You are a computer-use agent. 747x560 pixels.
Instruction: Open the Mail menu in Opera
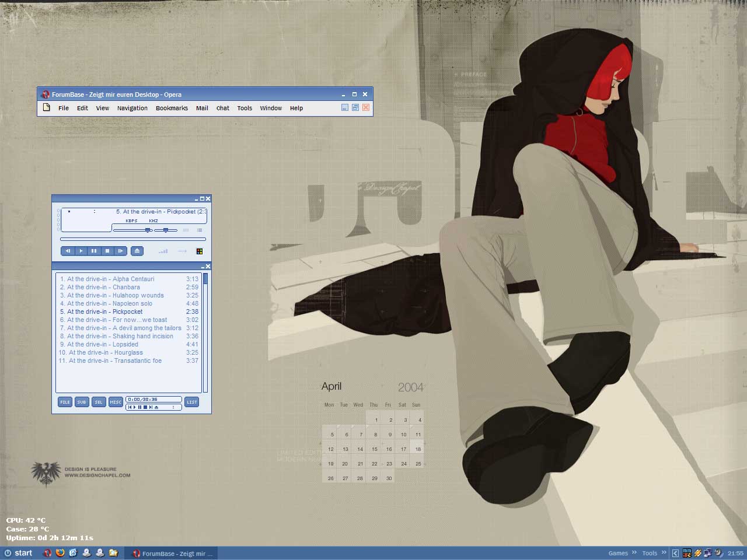click(x=202, y=108)
